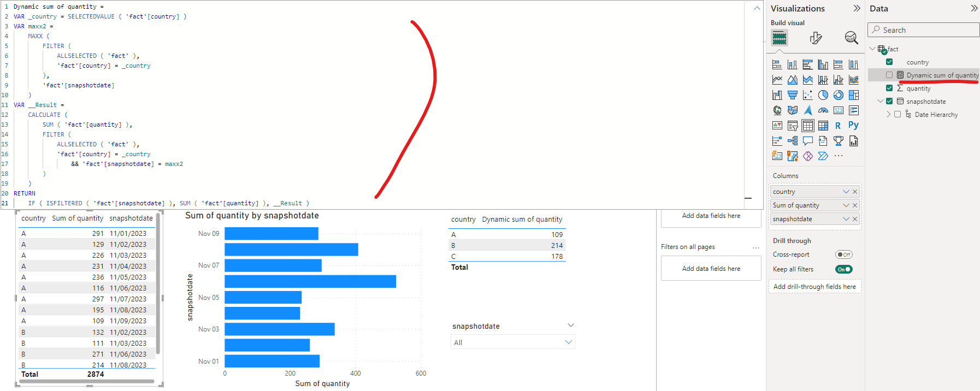Remove snapshotdate from Columns well
The height and width of the screenshot is (391, 980).
pyautogui.click(x=855, y=219)
